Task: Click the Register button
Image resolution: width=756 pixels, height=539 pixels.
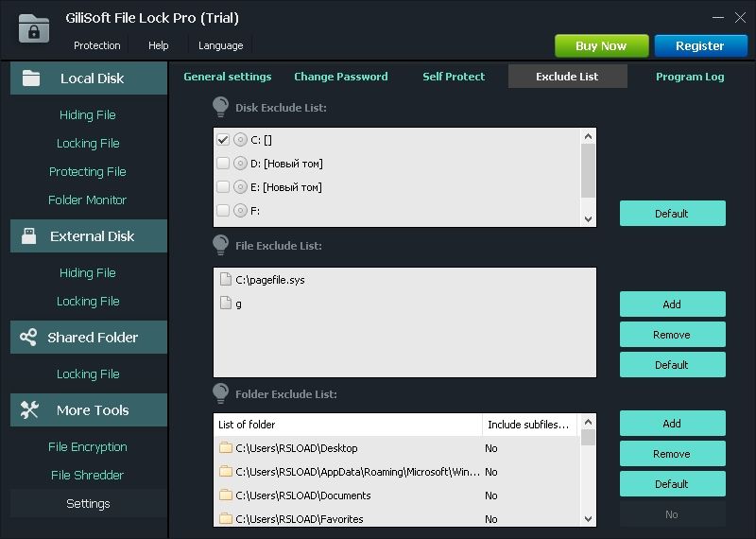Action: pos(700,45)
